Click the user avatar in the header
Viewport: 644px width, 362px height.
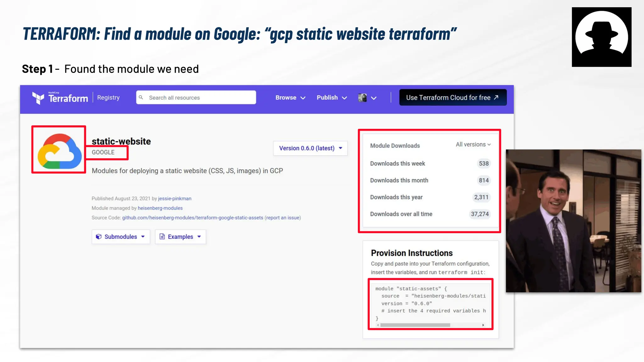362,98
